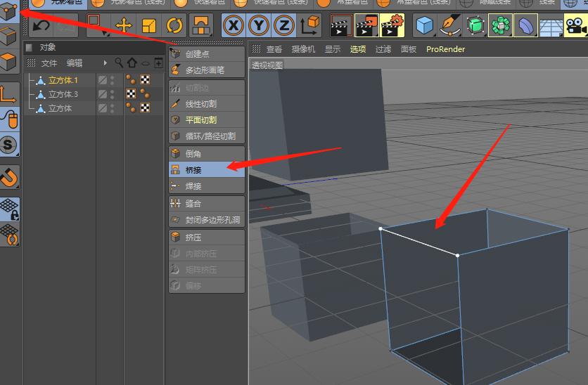Open the render settings
Viewport: 588px width, 385px height.
392,25
